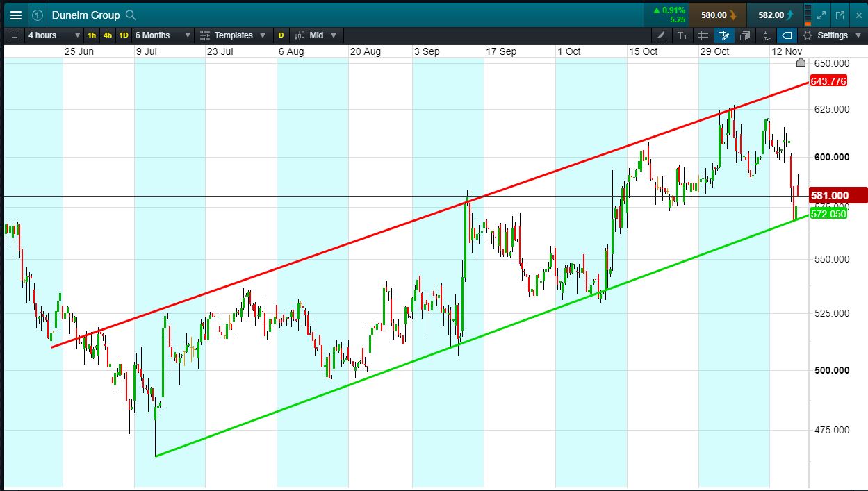
Task: Click the 643.776 red price label
Action: (829, 81)
